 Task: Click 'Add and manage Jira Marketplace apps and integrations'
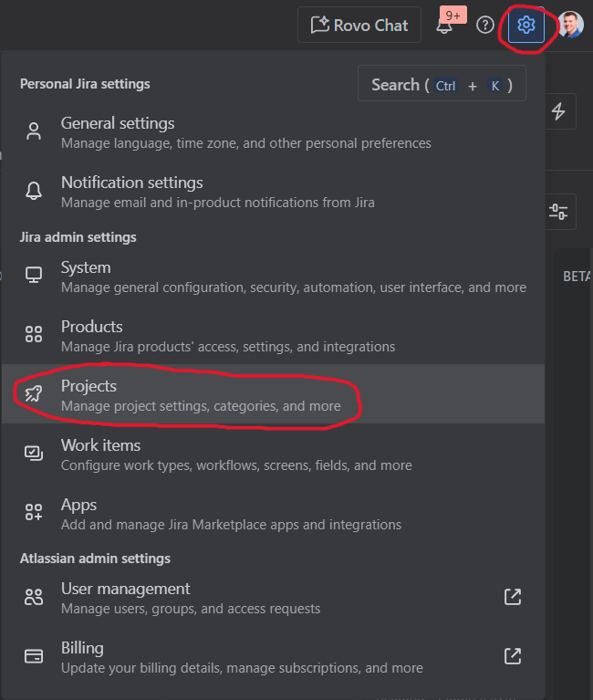pyautogui.click(x=231, y=525)
